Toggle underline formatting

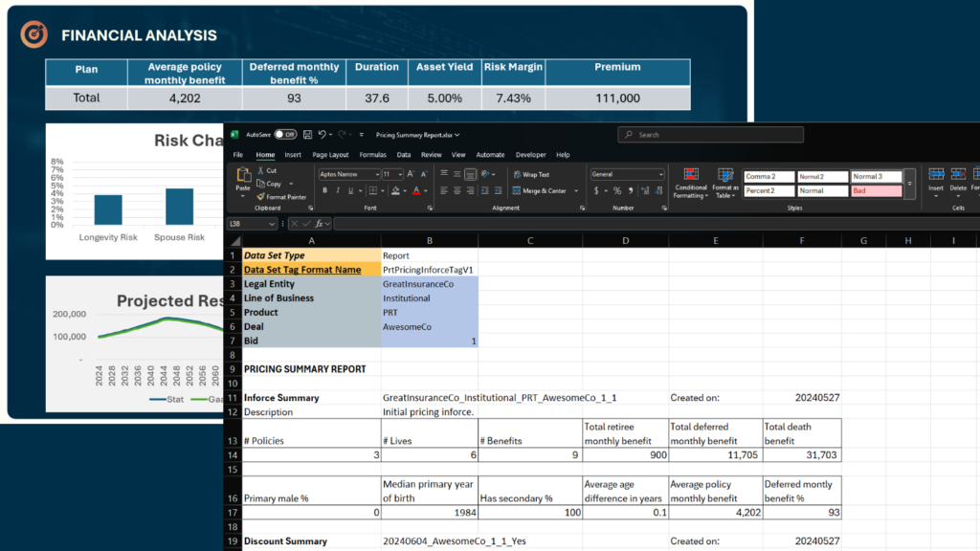pos(350,190)
